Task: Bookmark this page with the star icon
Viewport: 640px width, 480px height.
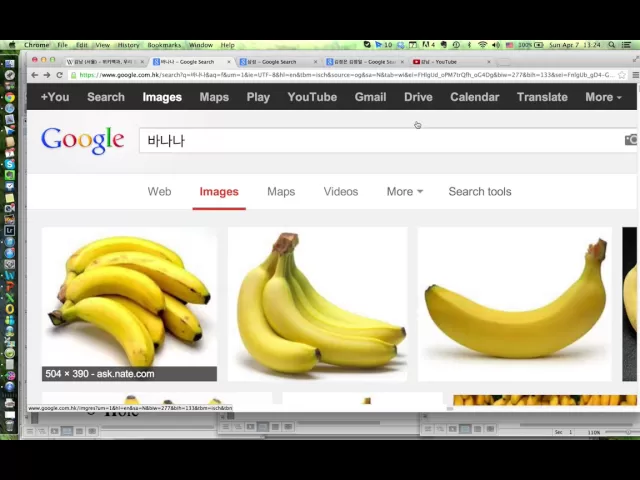Action: [x=622, y=75]
